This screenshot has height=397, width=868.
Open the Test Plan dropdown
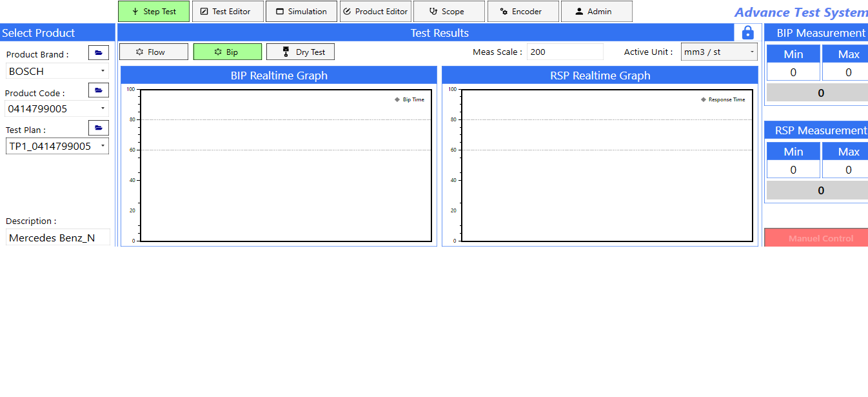[x=57, y=147]
